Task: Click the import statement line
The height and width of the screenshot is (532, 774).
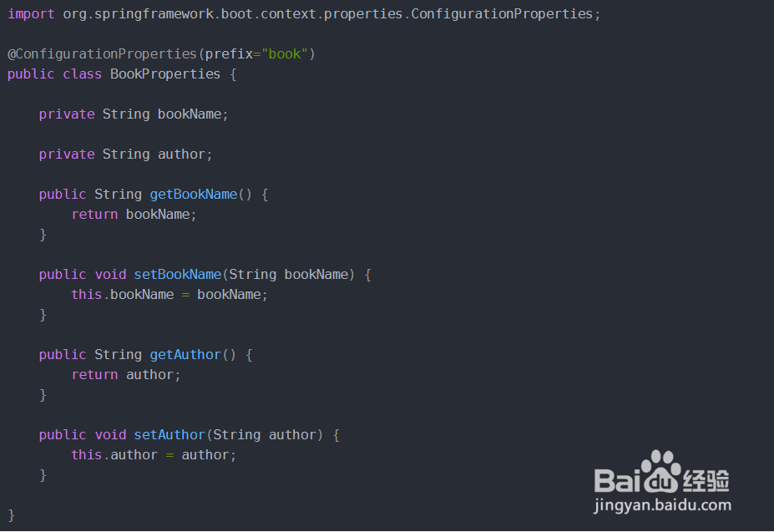Action: click(x=304, y=14)
